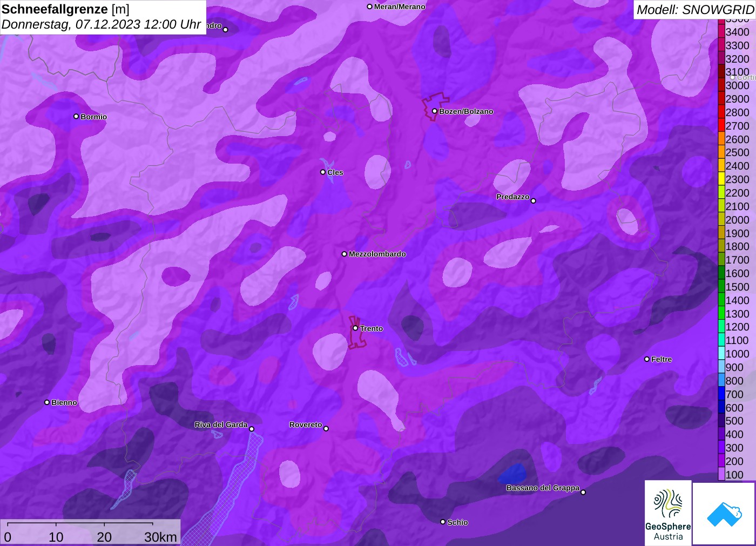Click the Modell: SNOWGRID label
Image resolution: width=756 pixels, height=546 pixels.
[695, 10]
